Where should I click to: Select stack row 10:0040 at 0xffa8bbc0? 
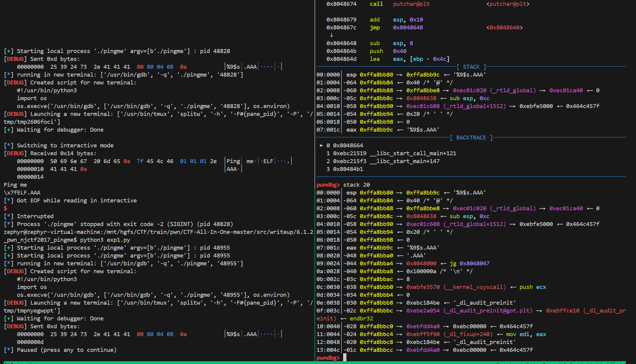coord(425,326)
